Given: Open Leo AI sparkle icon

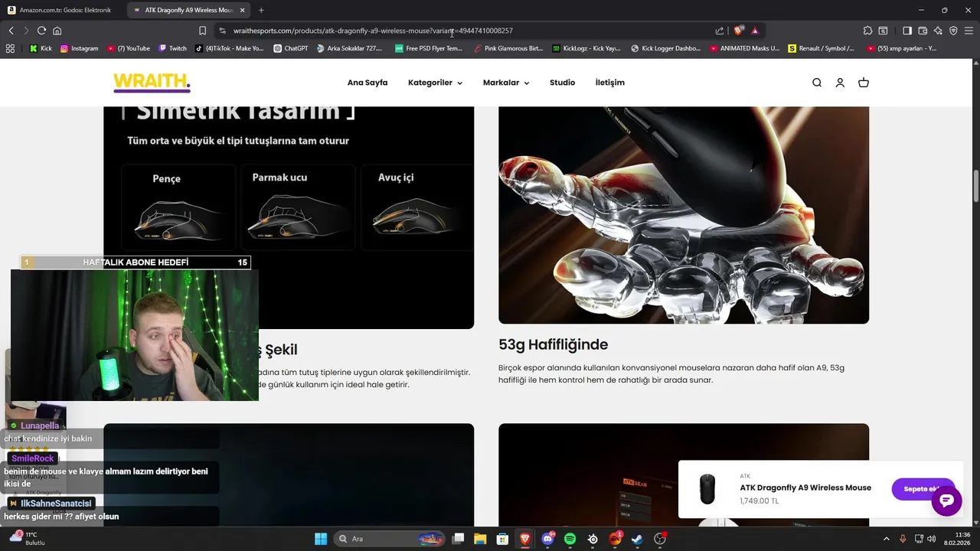Looking at the screenshot, I should 938,31.
